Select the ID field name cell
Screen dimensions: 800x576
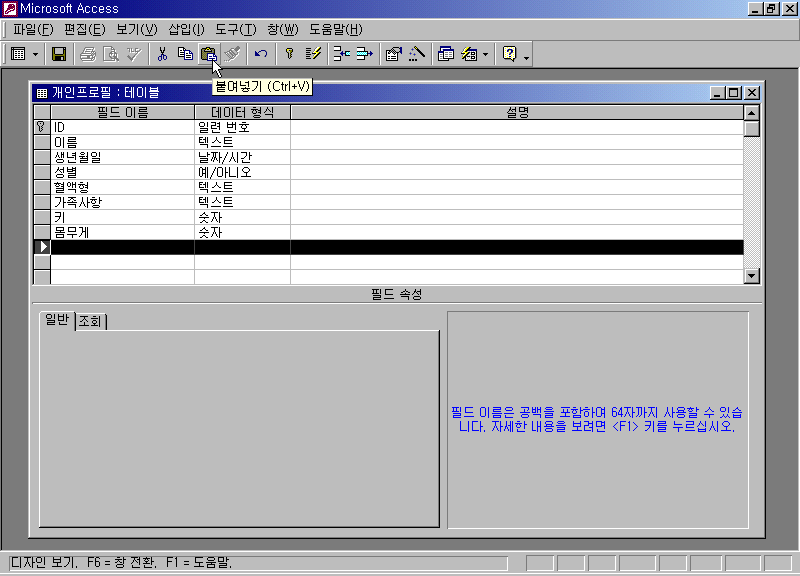point(122,127)
